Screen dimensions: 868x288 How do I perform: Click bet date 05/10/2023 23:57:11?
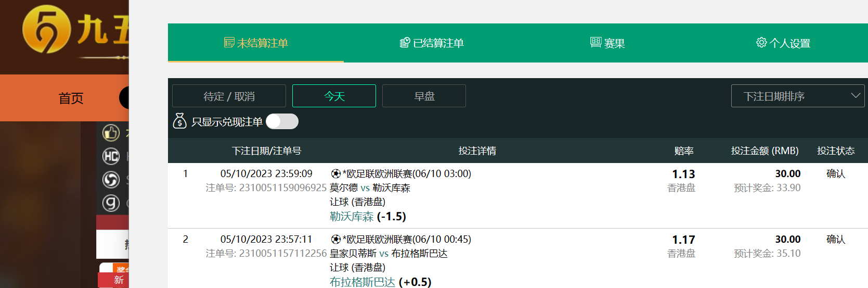coord(266,239)
